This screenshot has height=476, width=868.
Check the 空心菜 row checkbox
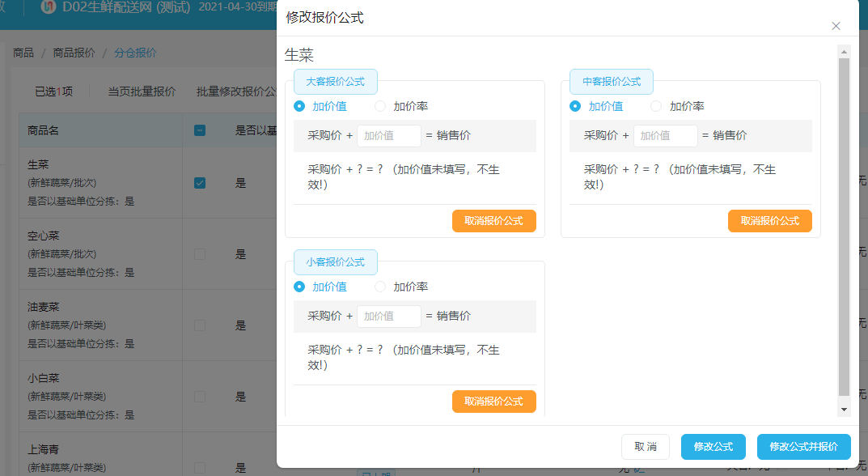tap(200, 254)
